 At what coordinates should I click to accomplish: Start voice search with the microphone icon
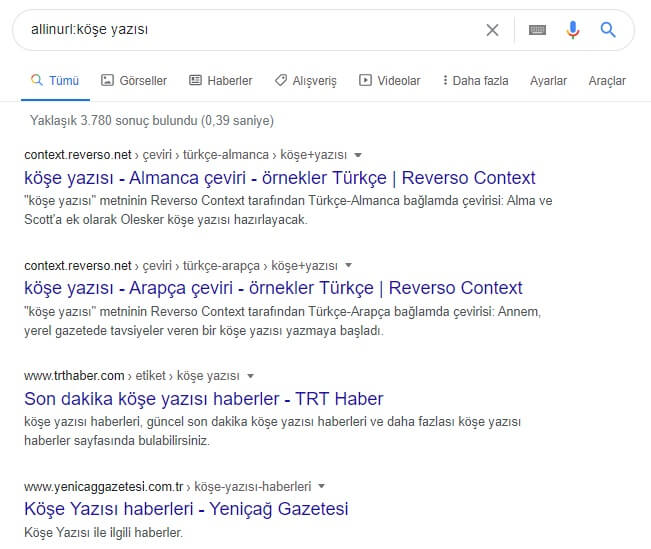point(572,30)
